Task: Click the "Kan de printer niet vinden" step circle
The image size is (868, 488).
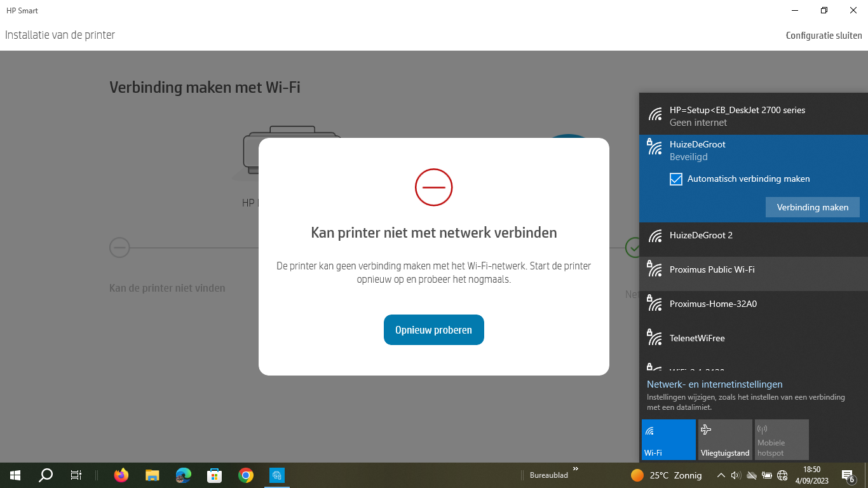Action: [x=119, y=247]
